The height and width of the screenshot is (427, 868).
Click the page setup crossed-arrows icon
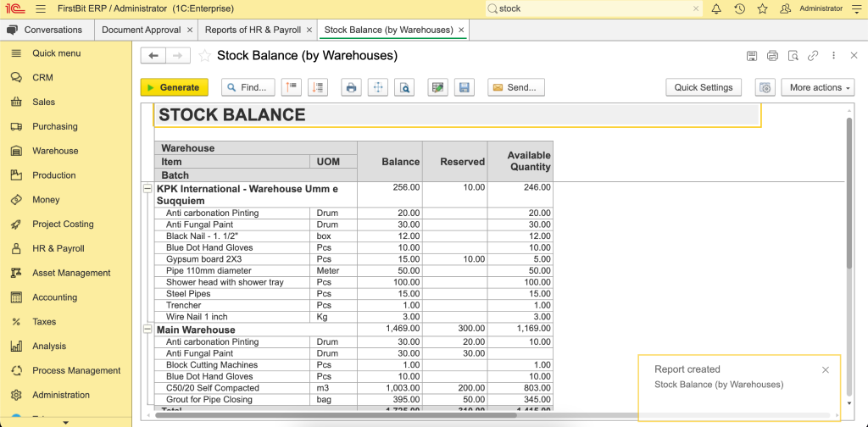point(378,87)
